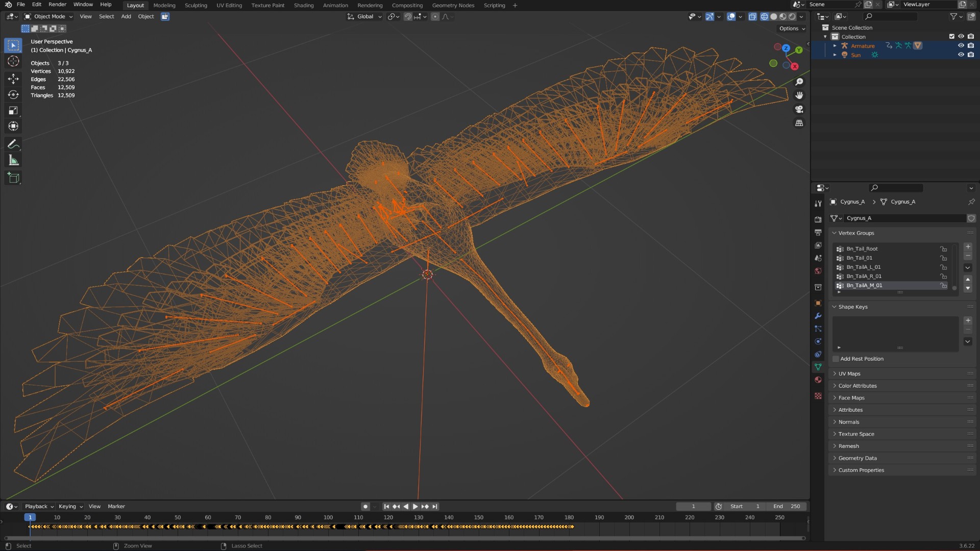The width and height of the screenshot is (980, 551).
Task: Enable the Add Rest Position checkbox
Action: (x=836, y=359)
